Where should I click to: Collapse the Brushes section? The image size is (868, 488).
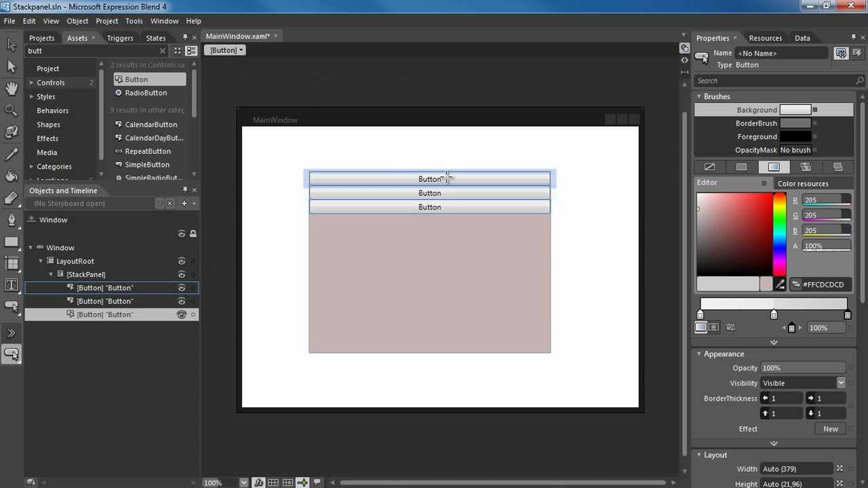pyautogui.click(x=698, y=96)
